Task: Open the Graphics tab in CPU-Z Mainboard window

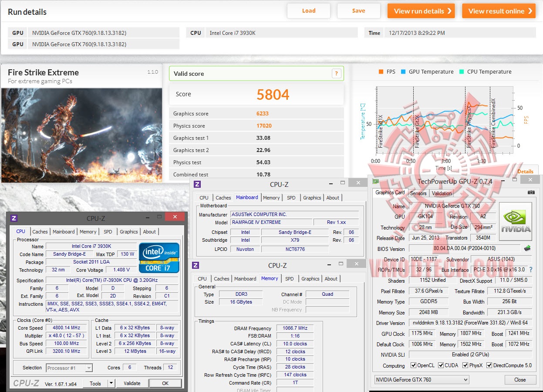Action: pyautogui.click(x=312, y=198)
